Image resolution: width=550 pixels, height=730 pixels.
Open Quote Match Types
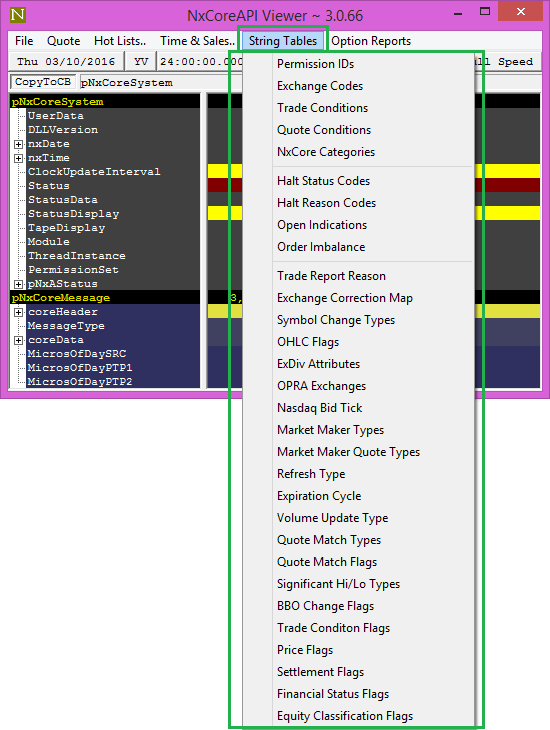coord(329,540)
